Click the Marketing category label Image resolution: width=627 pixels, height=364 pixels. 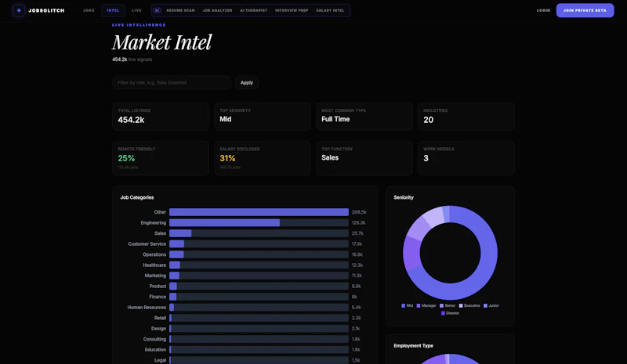155,276
